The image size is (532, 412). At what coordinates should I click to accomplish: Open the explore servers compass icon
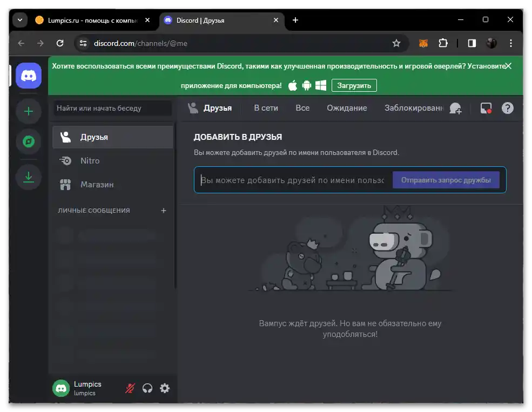click(x=29, y=141)
